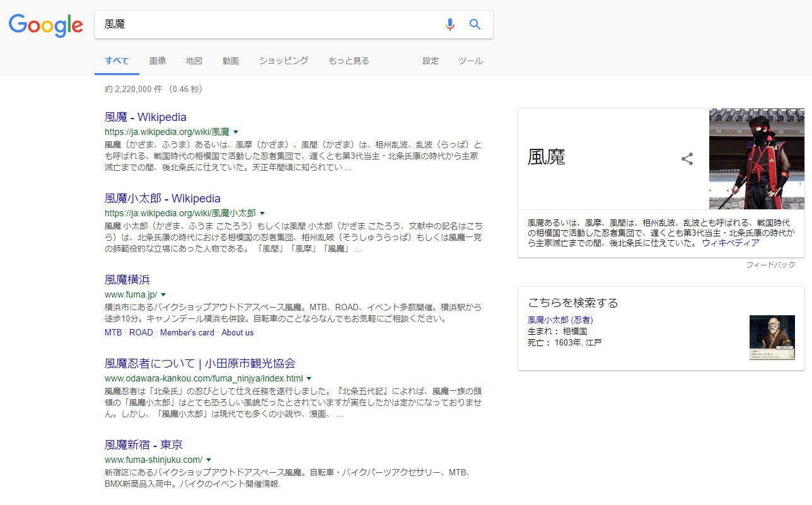Open the 風魔 - Wikipedia result
The width and height of the screenshot is (812, 505).
pos(146,117)
